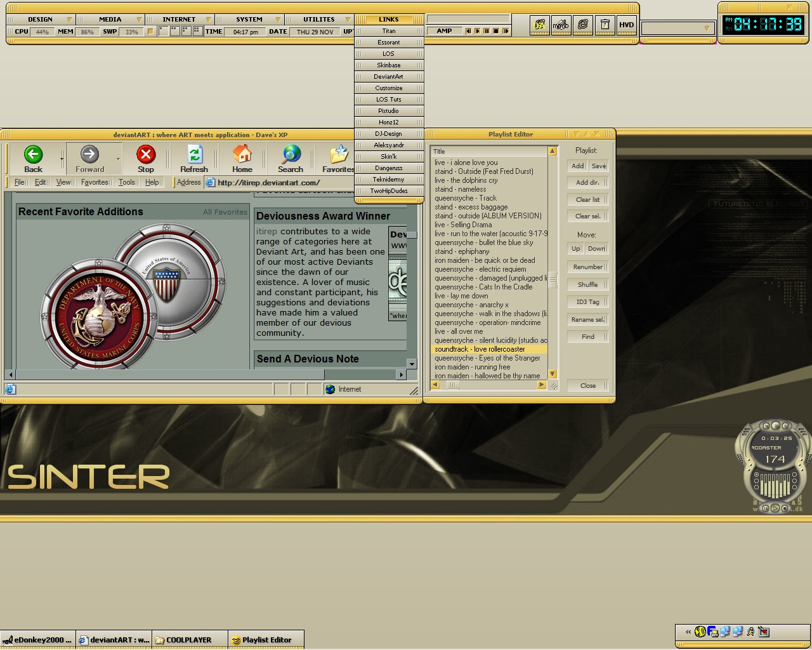Click the Shuffle button
The height and width of the screenshot is (650, 812).
(587, 284)
